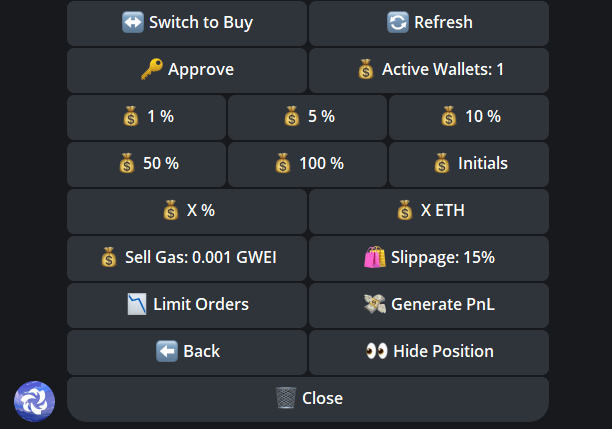Sell 1 % of position

[147, 117]
